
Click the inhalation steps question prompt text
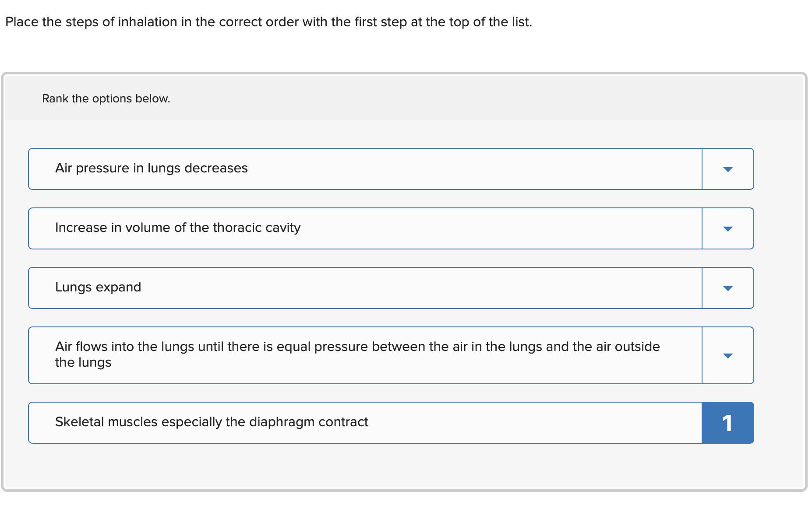268,22
